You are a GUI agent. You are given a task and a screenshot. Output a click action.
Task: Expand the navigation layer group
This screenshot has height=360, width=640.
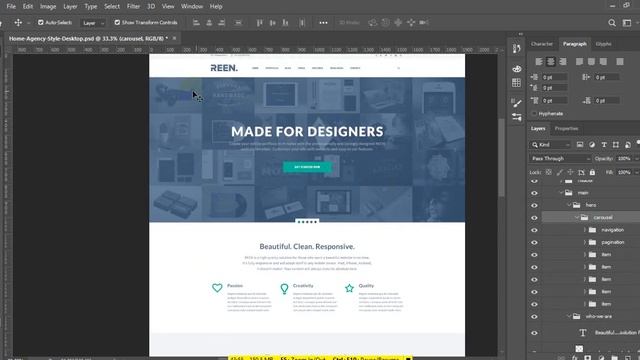(x=584, y=230)
